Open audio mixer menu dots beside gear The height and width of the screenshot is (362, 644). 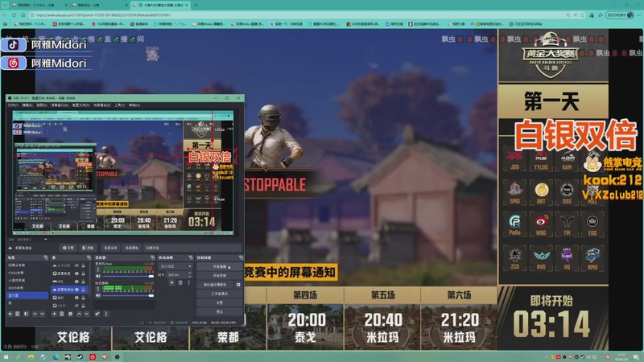[106, 314]
